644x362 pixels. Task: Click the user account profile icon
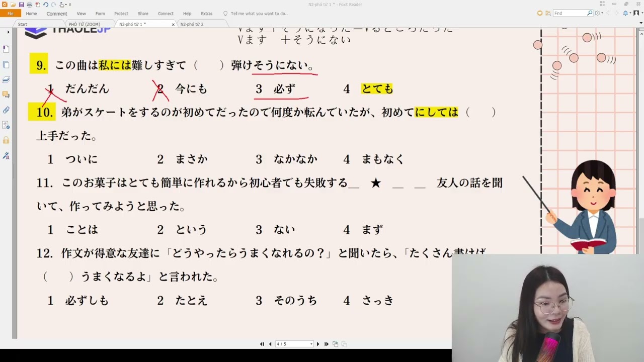click(636, 13)
